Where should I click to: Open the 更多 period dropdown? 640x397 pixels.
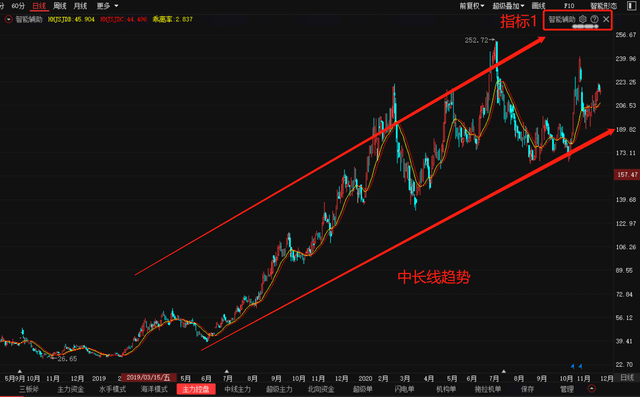click(107, 6)
